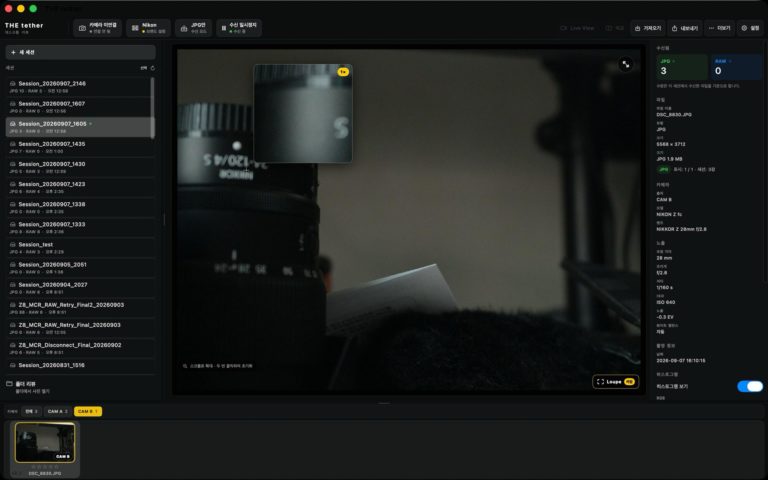Open the Nikon camera selector button
This screenshot has height=480, width=768.
tap(148, 28)
